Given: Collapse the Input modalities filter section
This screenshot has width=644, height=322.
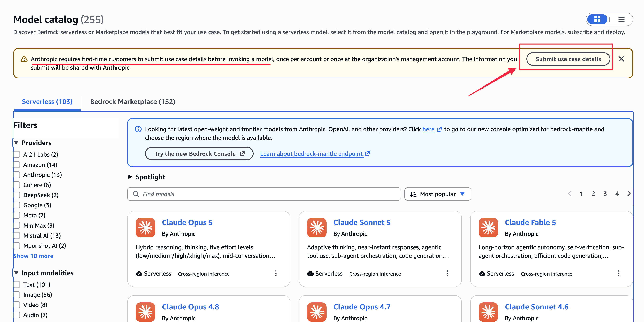Looking at the screenshot, I should [16, 273].
